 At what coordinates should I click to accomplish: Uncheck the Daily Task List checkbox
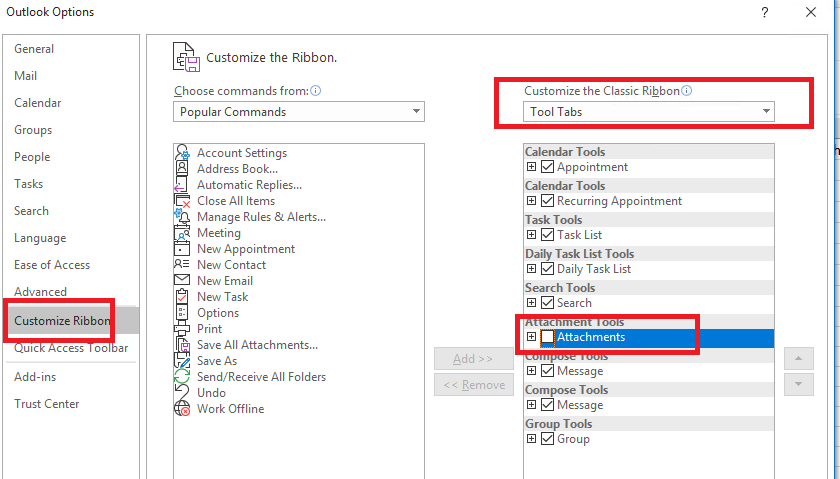547,268
